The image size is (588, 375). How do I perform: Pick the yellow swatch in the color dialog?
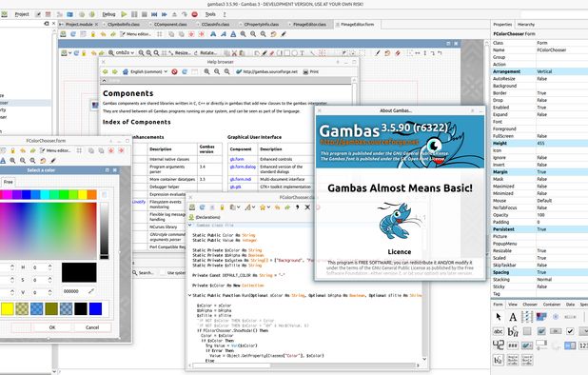click(7, 309)
